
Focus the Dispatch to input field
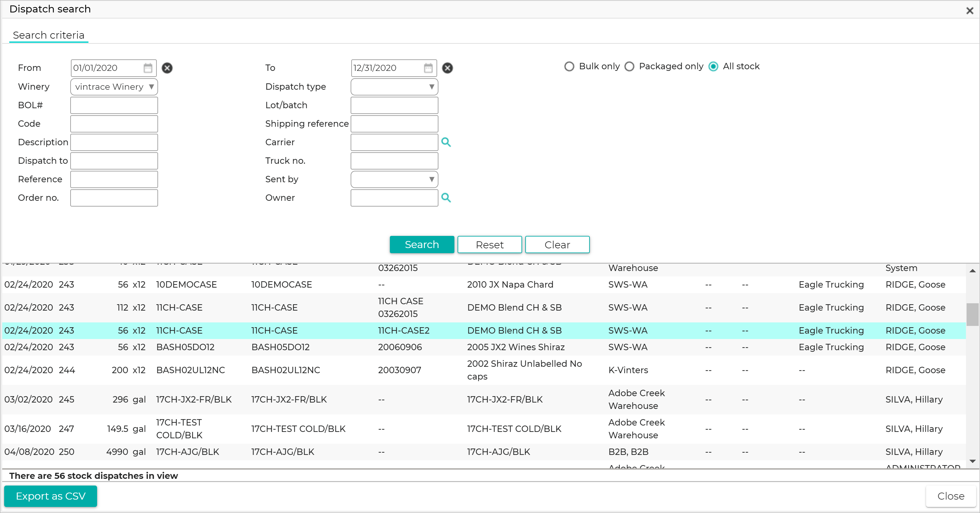click(114, 161)
